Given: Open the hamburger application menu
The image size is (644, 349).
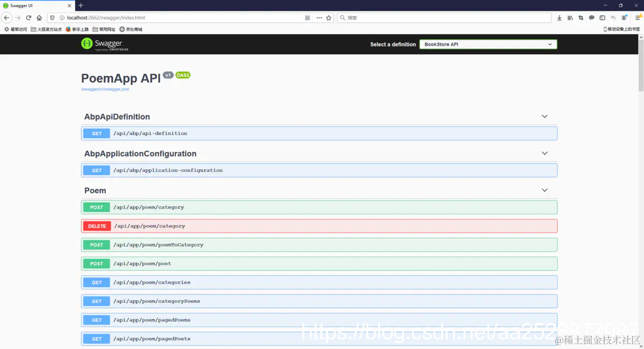Looking at the screenshot, I should (x=637, y=18).
